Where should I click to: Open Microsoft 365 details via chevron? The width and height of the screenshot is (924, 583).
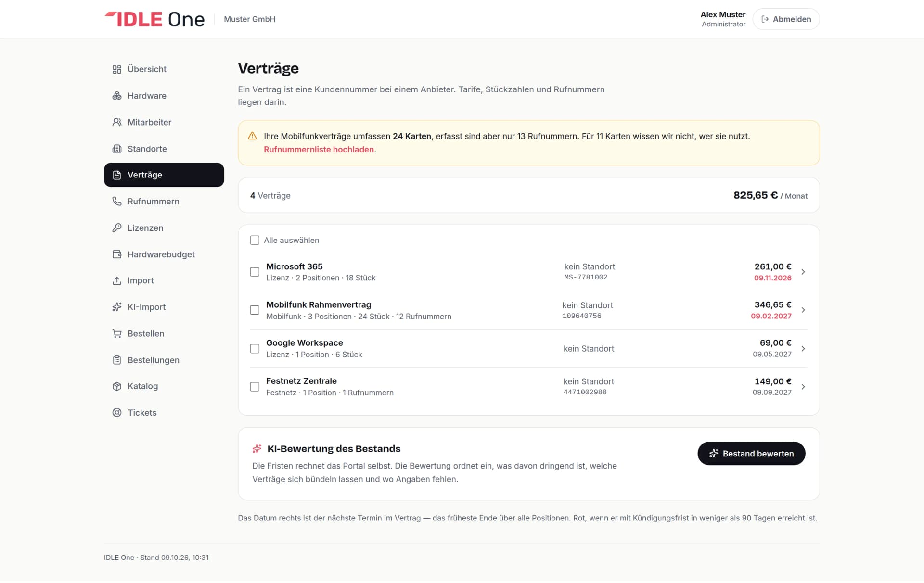coord(803,272)
